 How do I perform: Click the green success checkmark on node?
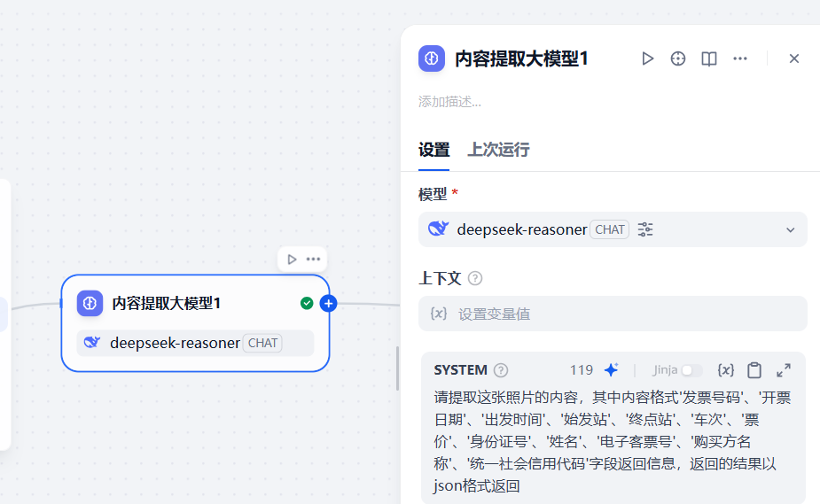pyautogui.click(x=307, y=304)
